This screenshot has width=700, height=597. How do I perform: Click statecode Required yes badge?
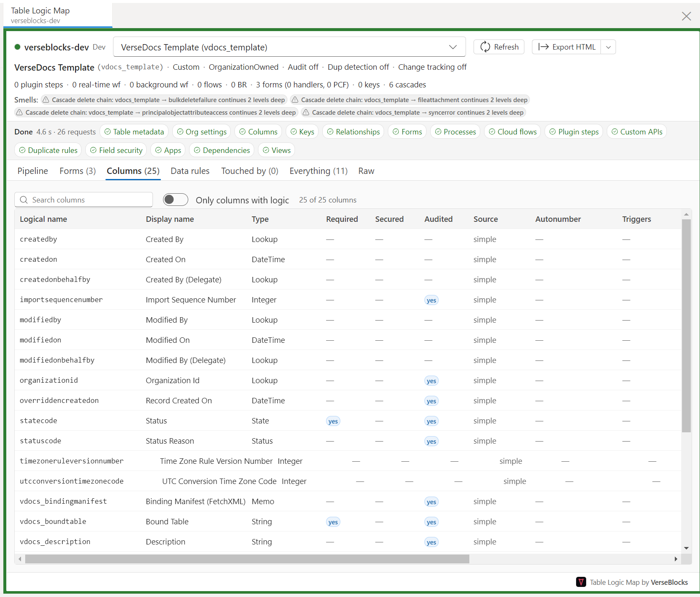pyautogui.click(x=333, y=421)
